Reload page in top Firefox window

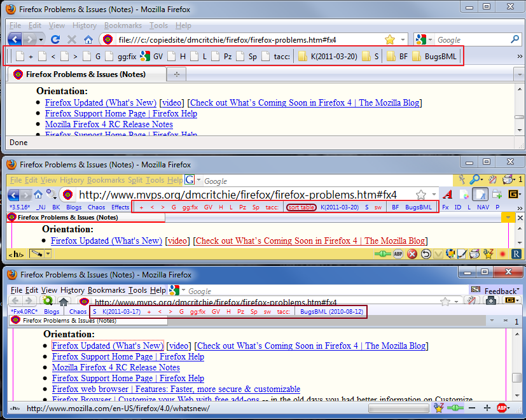55,39
